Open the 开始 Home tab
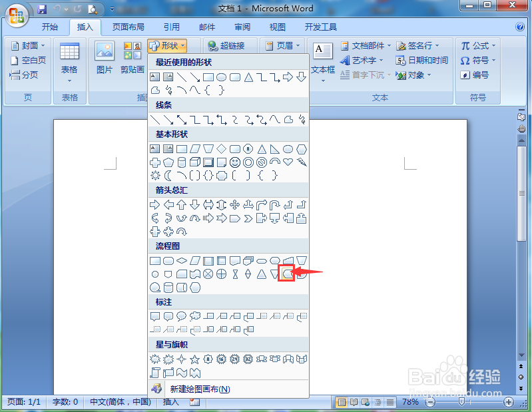 click(x=50, y=27)
